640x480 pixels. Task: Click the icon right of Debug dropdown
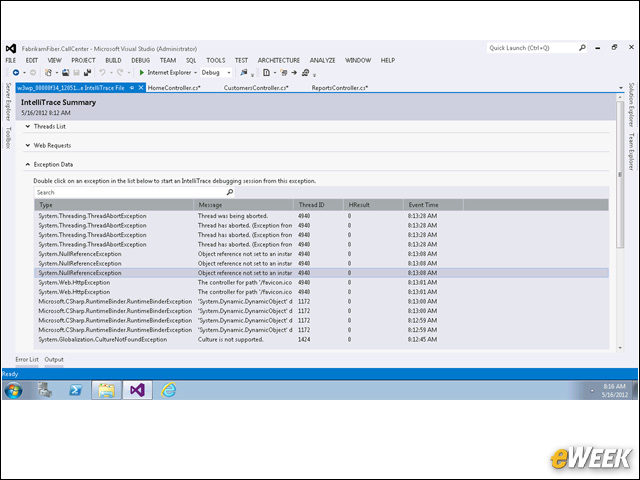pos(244,73)
